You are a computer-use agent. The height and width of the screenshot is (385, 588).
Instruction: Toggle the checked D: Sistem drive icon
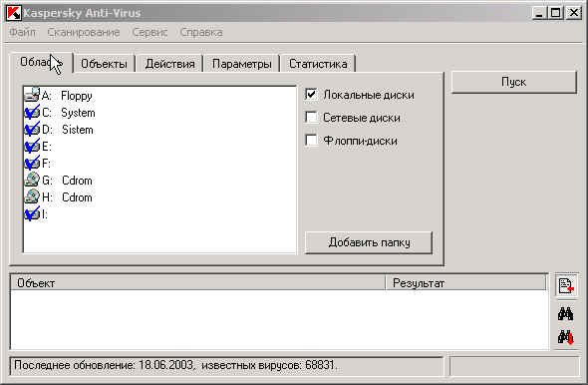click(32, 129)
